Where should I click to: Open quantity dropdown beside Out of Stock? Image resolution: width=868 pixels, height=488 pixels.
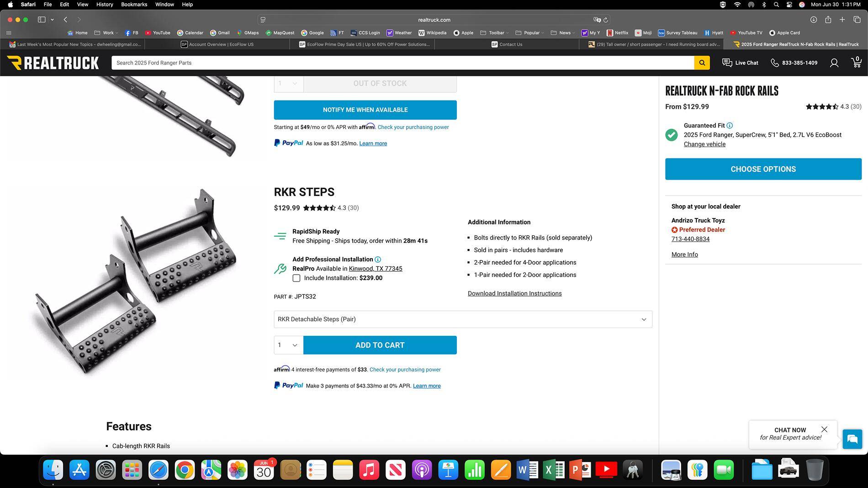[288, 84]
